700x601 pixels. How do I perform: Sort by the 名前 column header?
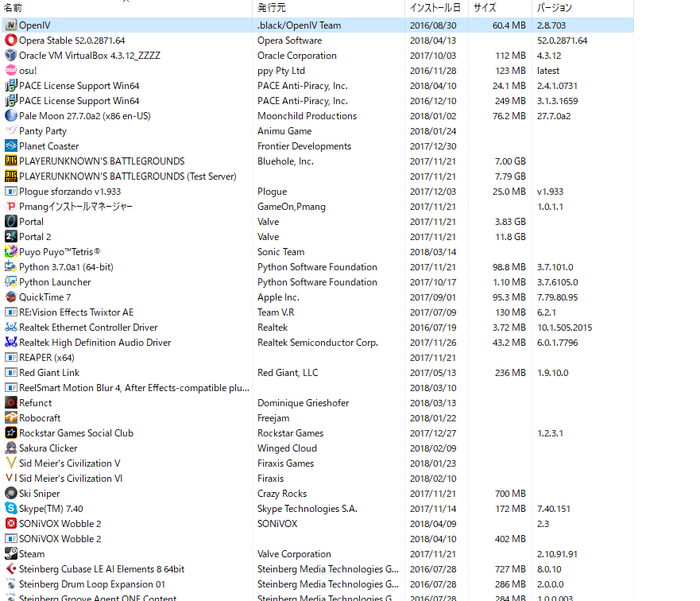127,8
